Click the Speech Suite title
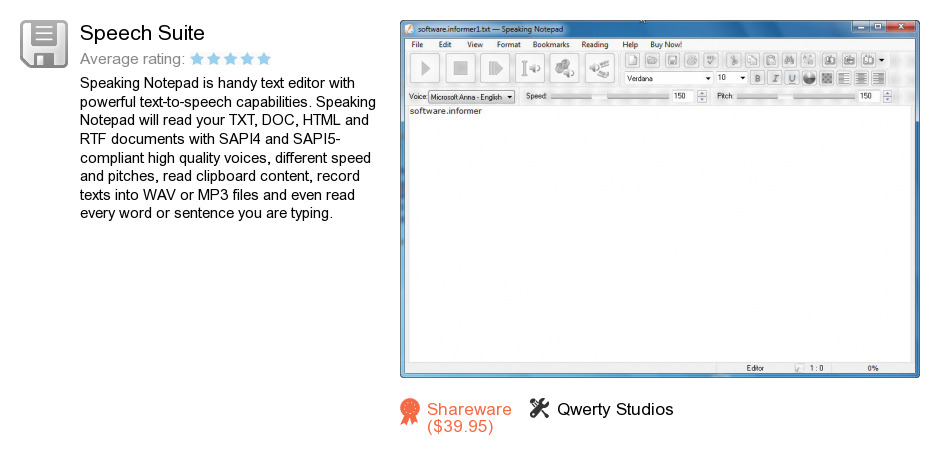940x462 pixels. click(x=142, y=33)
